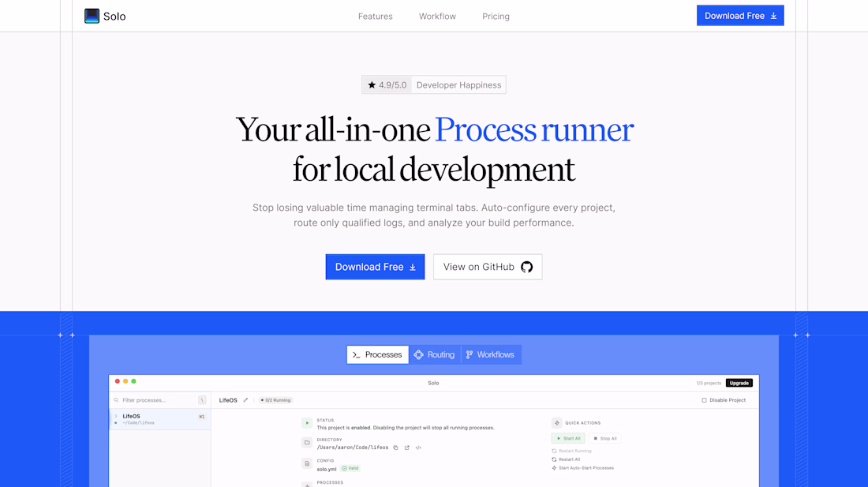Click the 1/3 projects counter
The height and width of the screenshot is (487, 868).
(x=709, y=383)
